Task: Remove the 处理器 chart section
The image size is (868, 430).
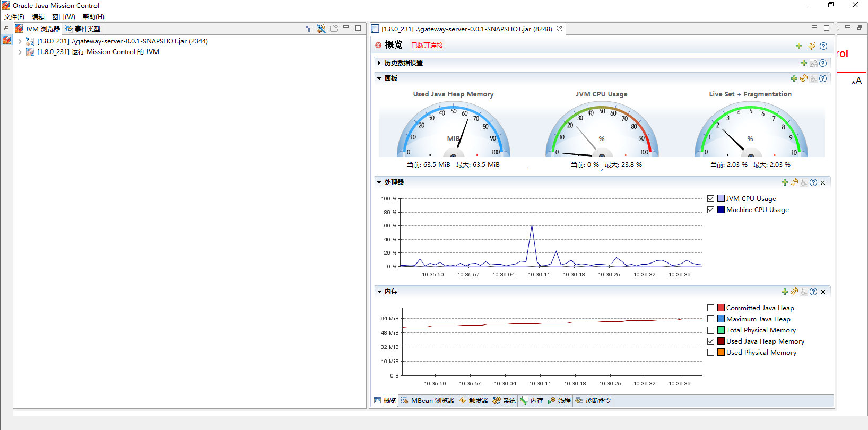Action: coord(823,182)
